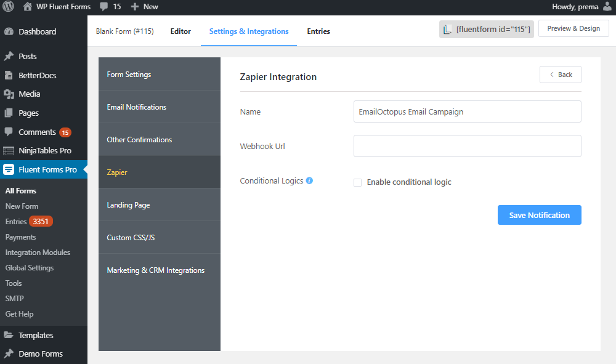616x364 pixels.
Task: Click the Save Notification button
Action: click(x=540, y=215)
